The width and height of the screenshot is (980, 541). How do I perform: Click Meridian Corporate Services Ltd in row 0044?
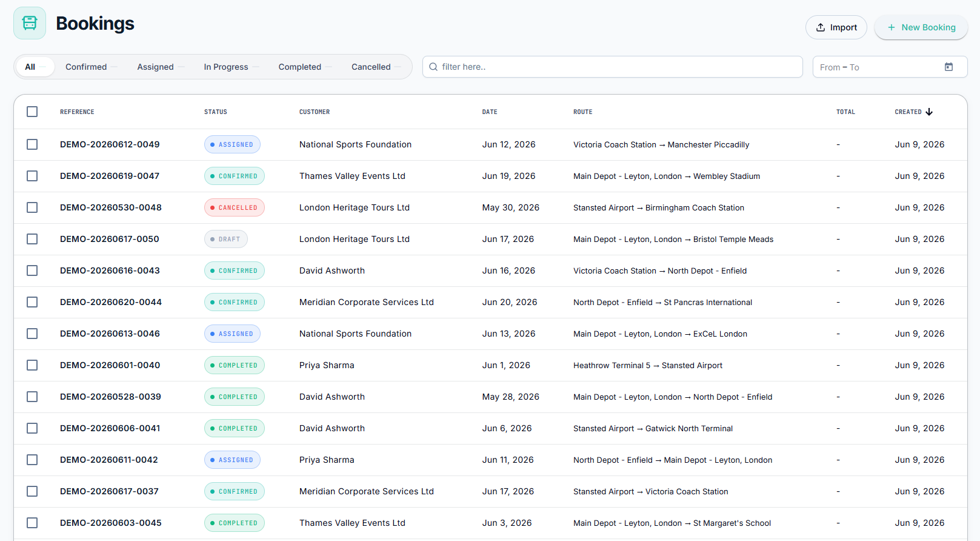pyautogui.click(x=367, y=302)
